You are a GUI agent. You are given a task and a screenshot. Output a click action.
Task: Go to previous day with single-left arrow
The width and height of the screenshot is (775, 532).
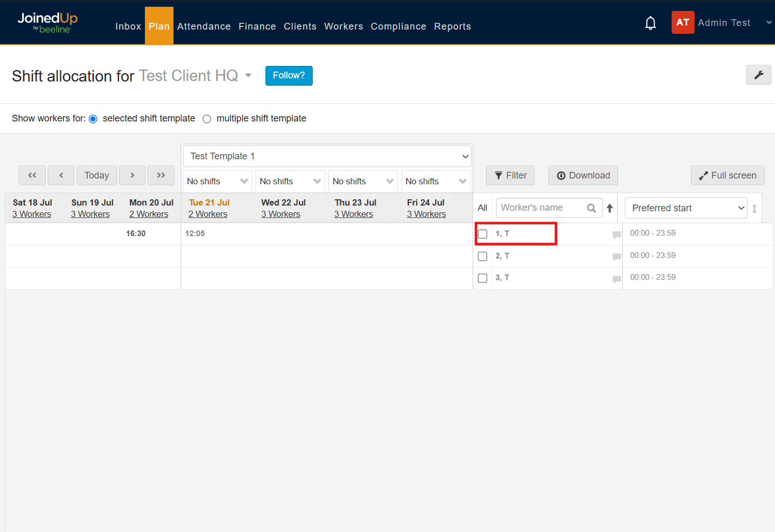click(x=61, y=175)
